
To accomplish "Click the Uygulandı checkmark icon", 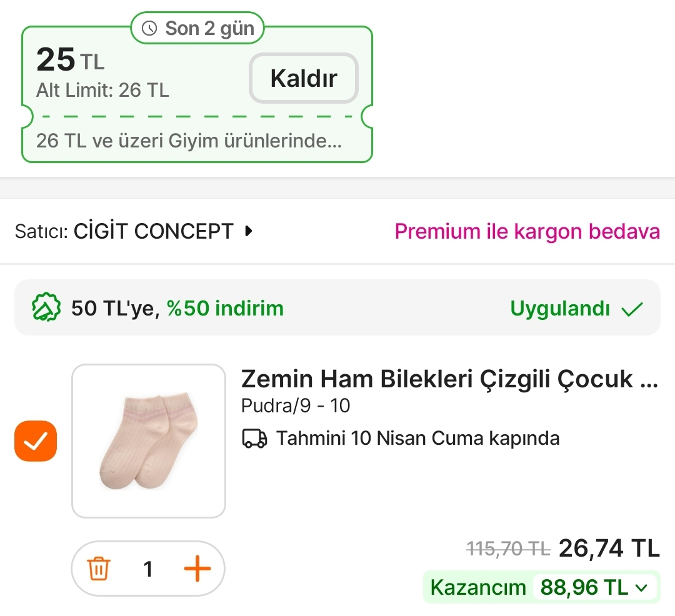I will pos(632,309).
